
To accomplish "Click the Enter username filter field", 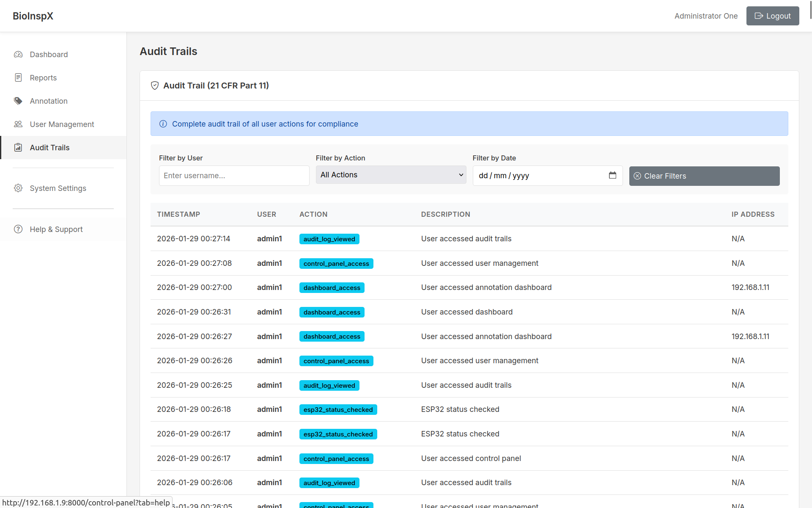I will point(233,175).
